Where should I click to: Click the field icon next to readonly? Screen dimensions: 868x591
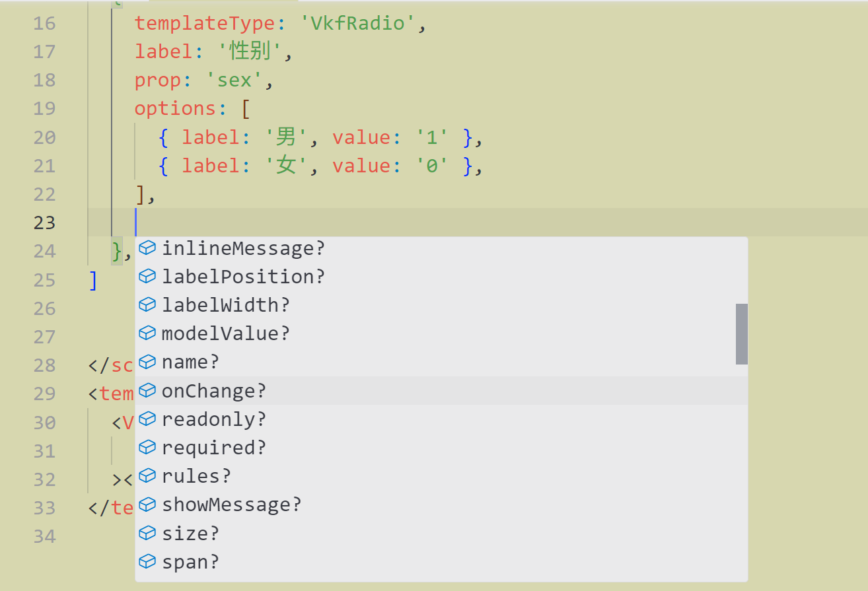[x=147, y=419]
